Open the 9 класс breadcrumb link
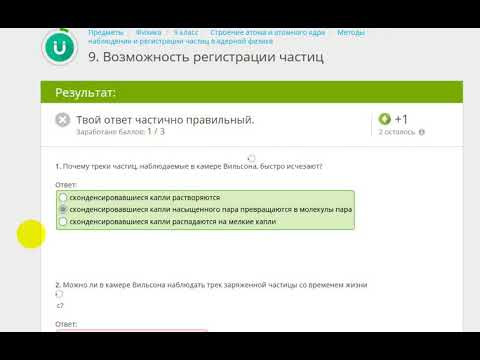Viewport: 480px width, 360px height. coord(186,33)
